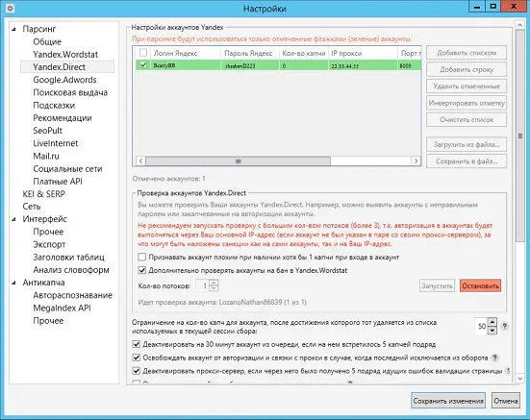Screen dimensions: 530x420
Task: Uncheck the BentyBB account row checkbox
Action: [143, 64]
